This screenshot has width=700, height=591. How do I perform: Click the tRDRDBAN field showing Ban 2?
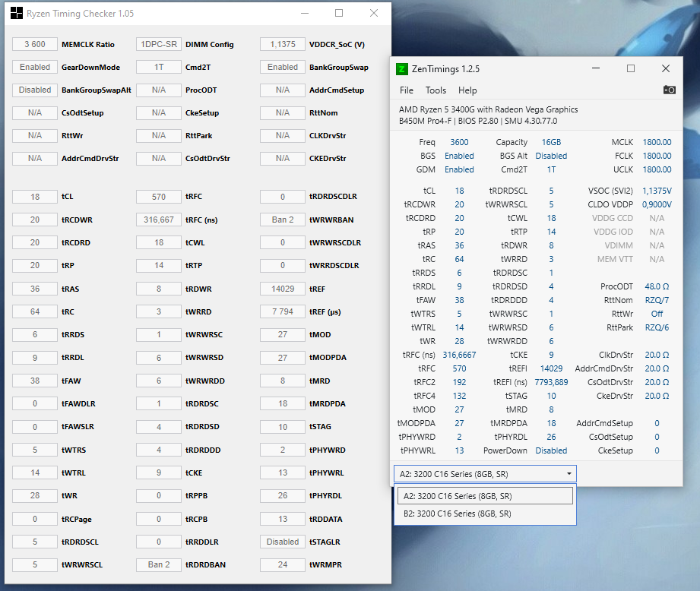pos(159,564)
